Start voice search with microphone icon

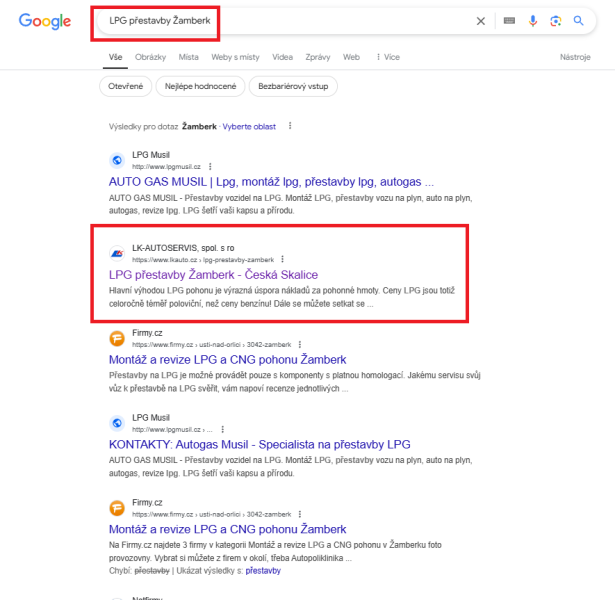533,20
